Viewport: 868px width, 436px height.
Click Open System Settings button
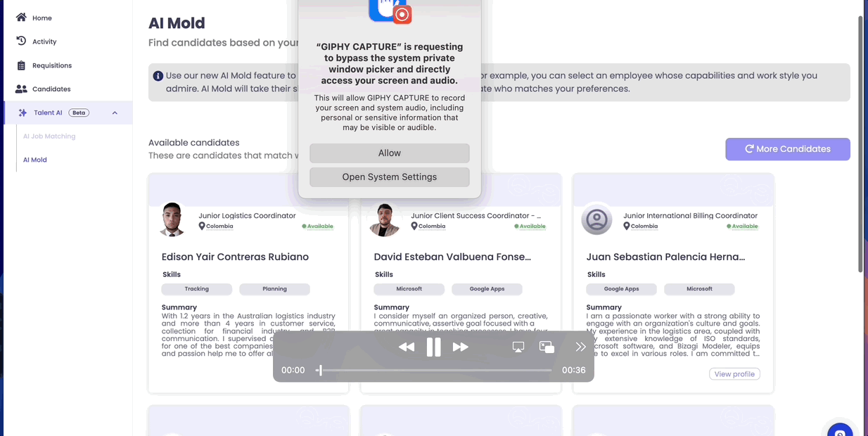(389, 177)
